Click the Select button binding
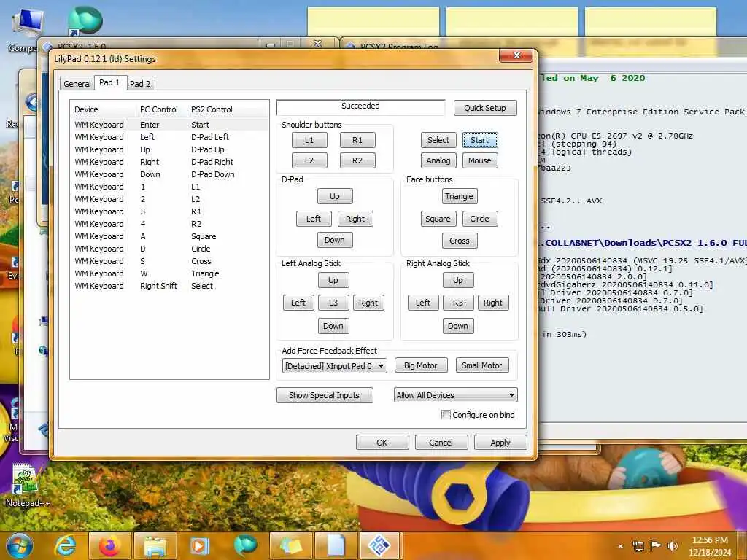This screenshot has height=560, width=747. [x=438, y=140]
